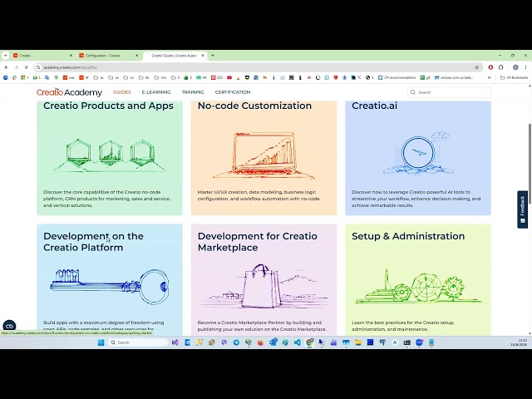Click the Creatio Academy logo
532x399 pixels.
click(69, 92)
